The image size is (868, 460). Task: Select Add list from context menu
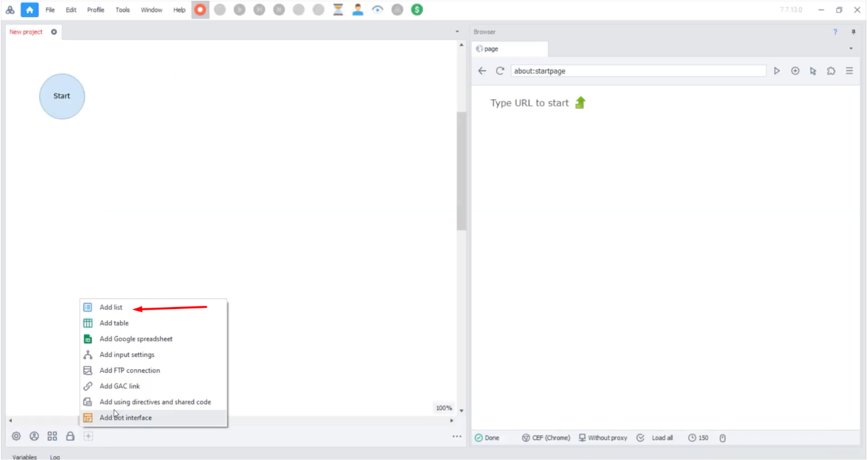tap(111, 307)
